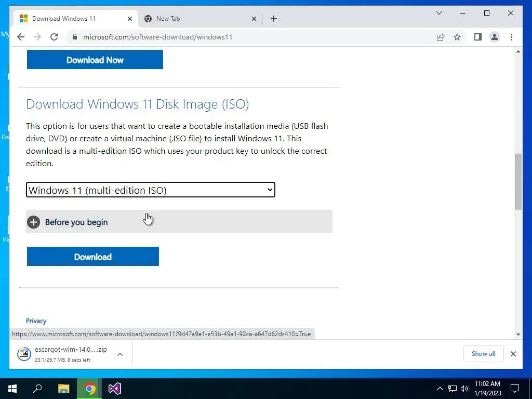Open Chrome side panel
This screenshot has height=399, width=532.
(478, 37)
